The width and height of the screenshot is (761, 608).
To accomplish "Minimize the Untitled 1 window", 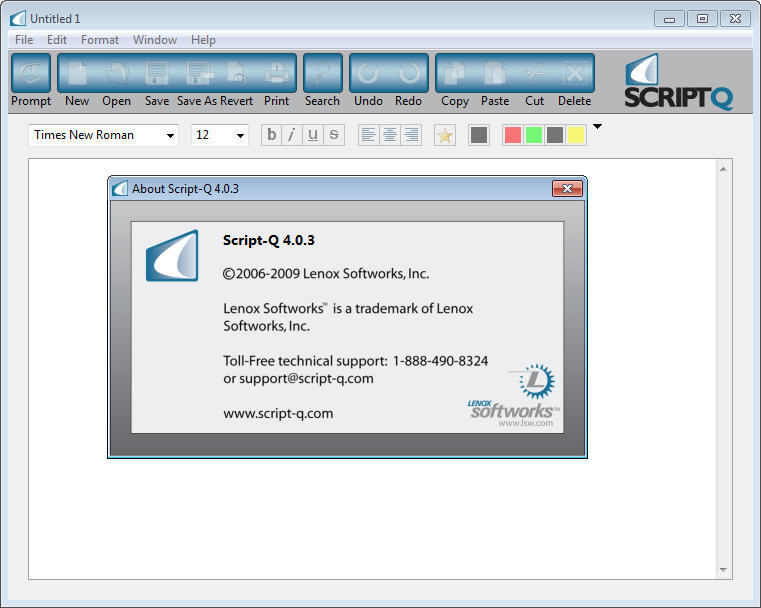I will (669, 19).
